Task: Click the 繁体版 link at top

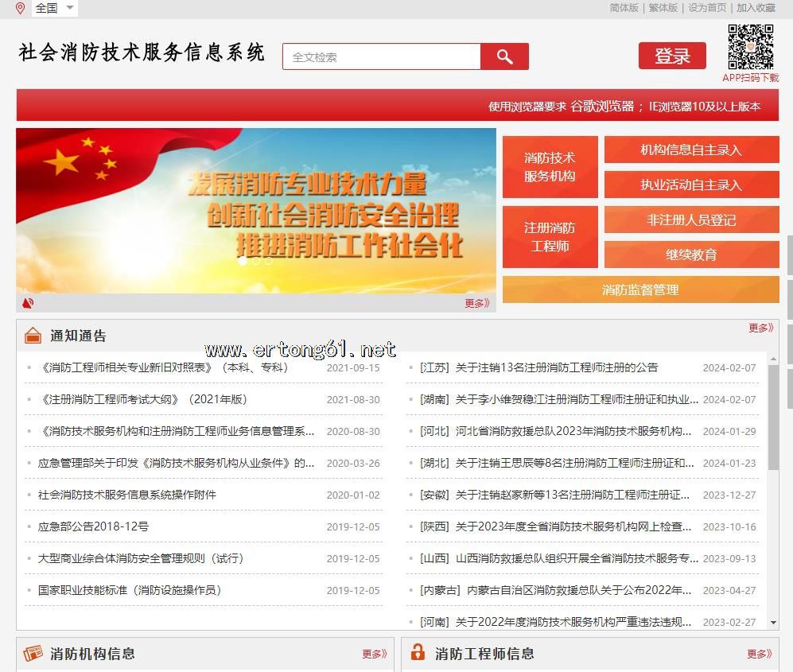Action: 663,7
